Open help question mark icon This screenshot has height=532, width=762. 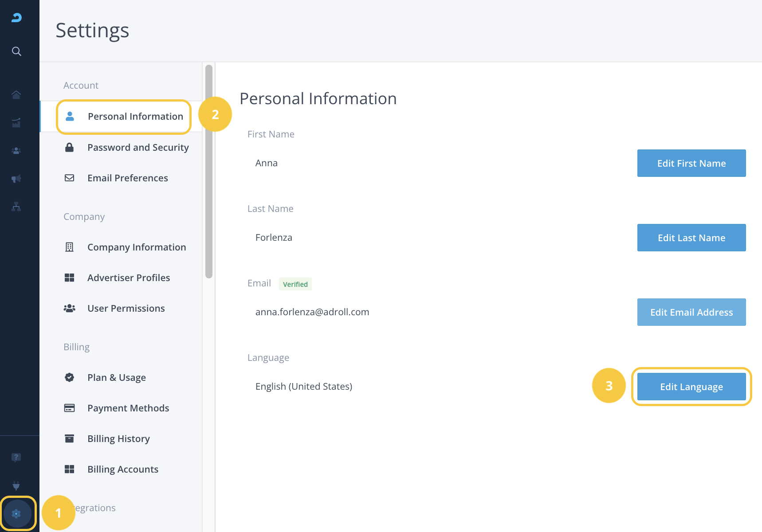click(16, 457)
